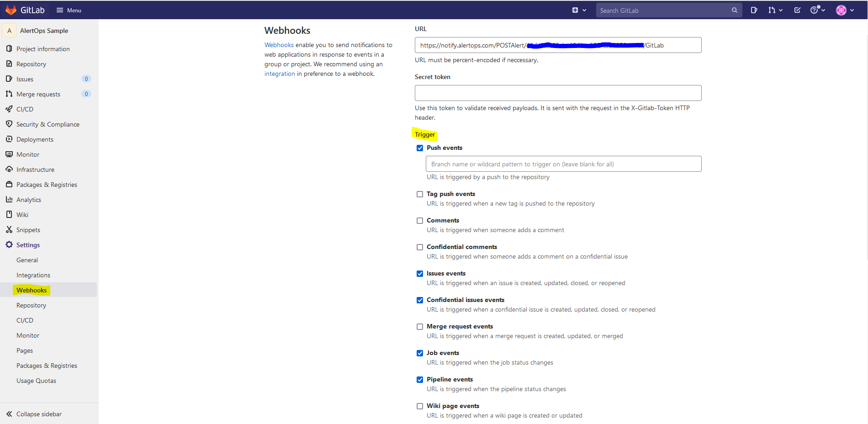Screen dimensions: 868x424
Task: Click into the Secret token field
Action: (x=558, y=93)
